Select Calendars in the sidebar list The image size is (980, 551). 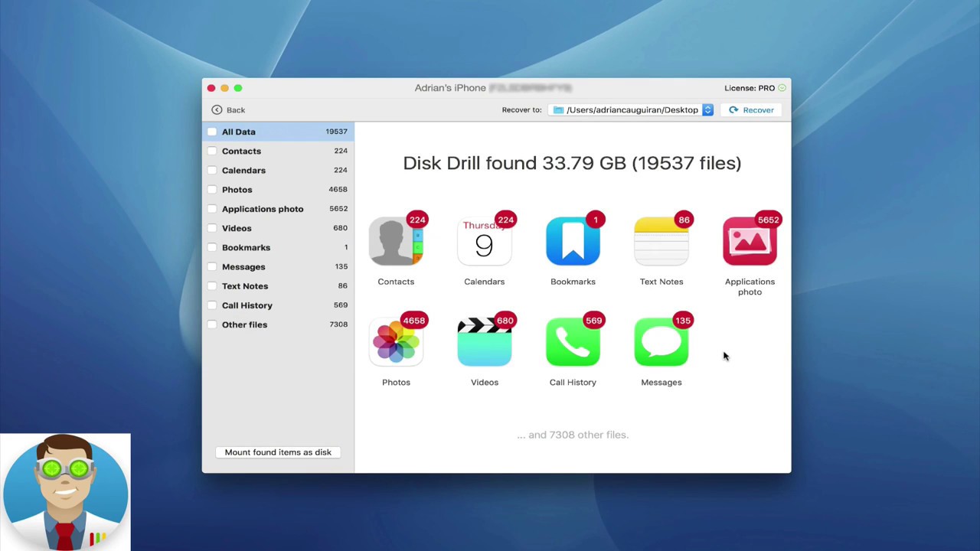coord(277,170)
